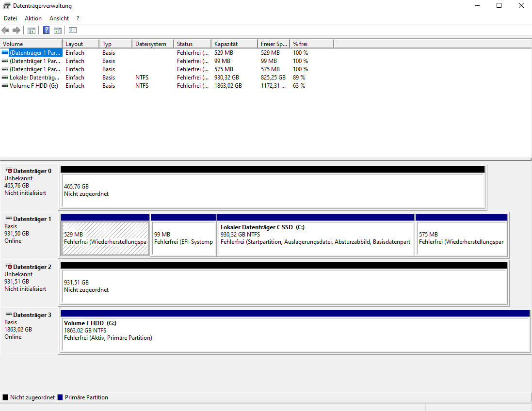Sort by Dateisystem column header
Screen dimensions: 532x411
click(153, 44)
